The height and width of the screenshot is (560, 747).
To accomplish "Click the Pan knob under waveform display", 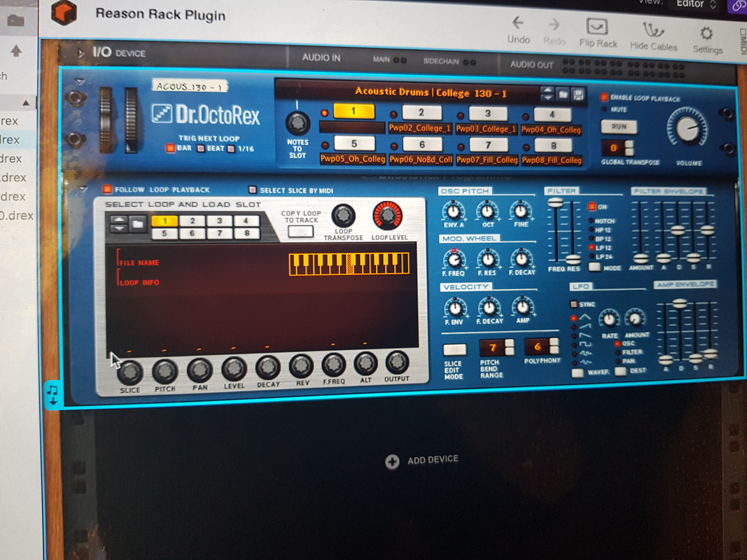I will 200,370.
